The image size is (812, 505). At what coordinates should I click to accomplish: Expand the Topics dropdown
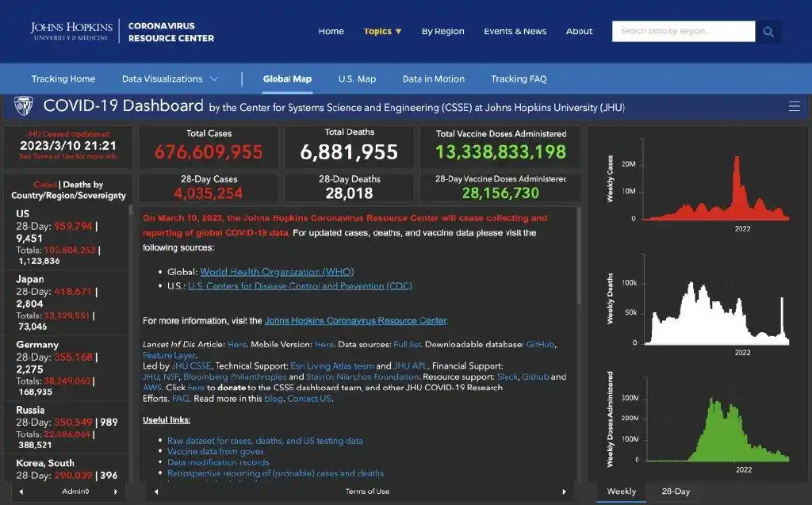(x=382, y=32)
